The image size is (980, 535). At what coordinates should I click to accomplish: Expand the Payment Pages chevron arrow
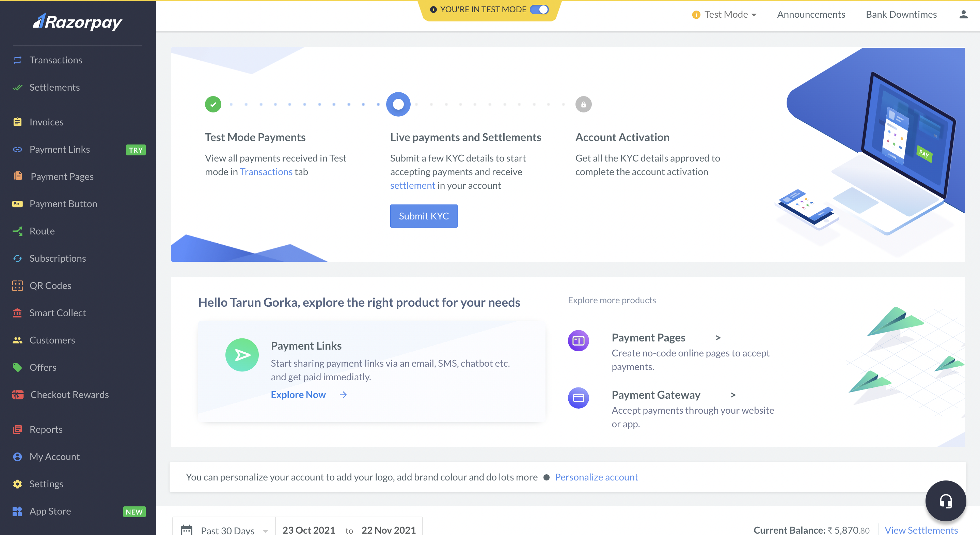pyautogui.click(x=718, y=338)
